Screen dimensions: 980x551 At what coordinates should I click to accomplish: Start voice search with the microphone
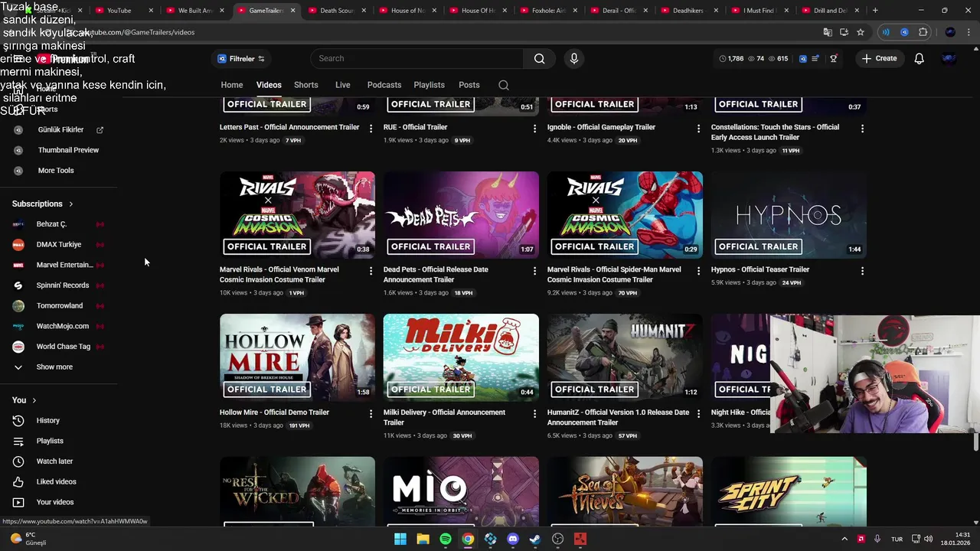tap(573, 58)
